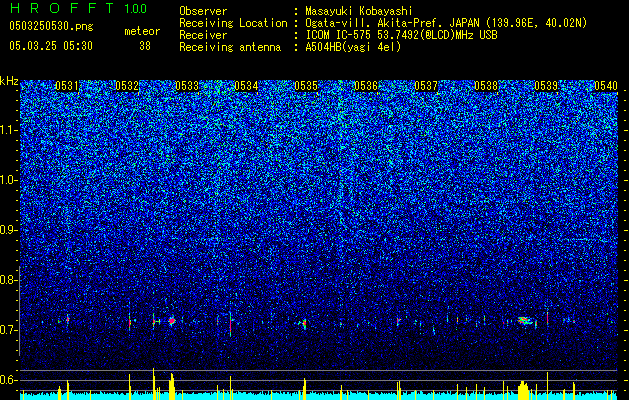Click the 'Receiving antenna' field label
Screen dimensions: 629x400
tap(230, 47)
